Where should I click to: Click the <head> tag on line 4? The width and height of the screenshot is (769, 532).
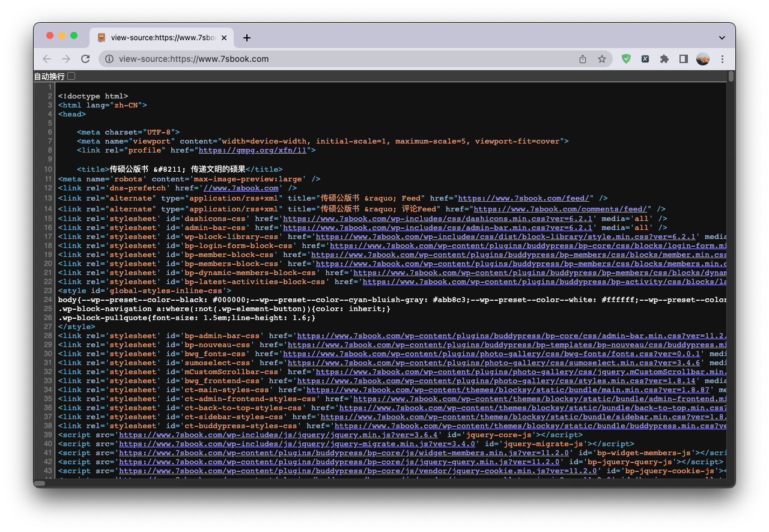(72, 114)
